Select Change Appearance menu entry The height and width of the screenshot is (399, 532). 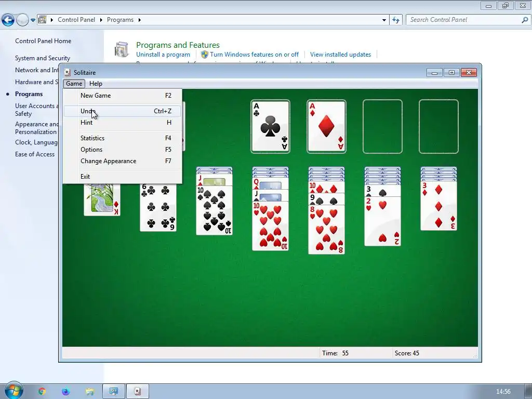click(x=122, y=161)
